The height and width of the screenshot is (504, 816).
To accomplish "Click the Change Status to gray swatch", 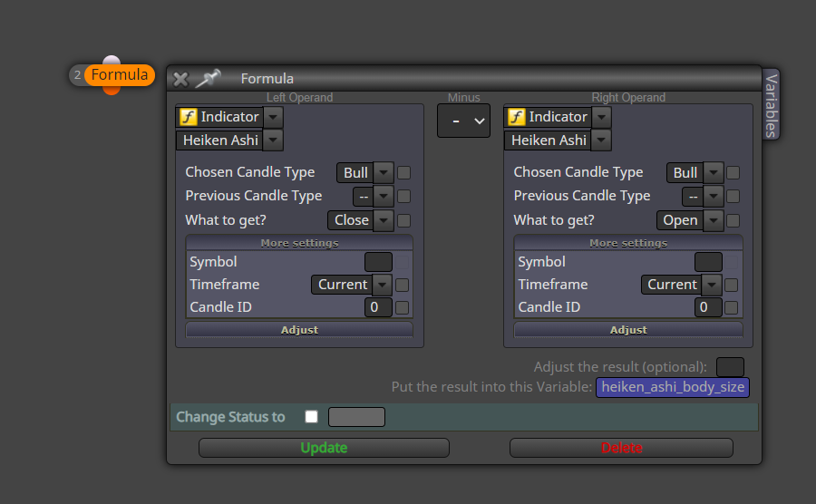I will pyautogui.click(x=356, y=417).
